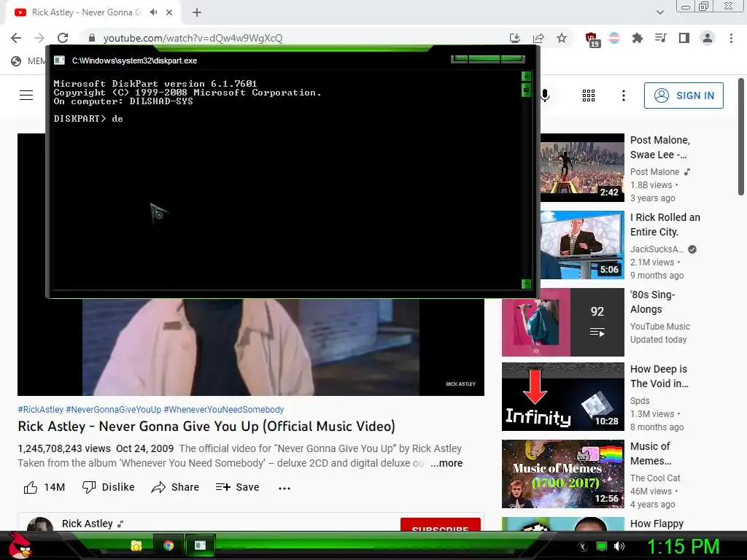Switch to Chrome in the taskbar
Screen dimensions: 747x560
click(x=169, y=545)
